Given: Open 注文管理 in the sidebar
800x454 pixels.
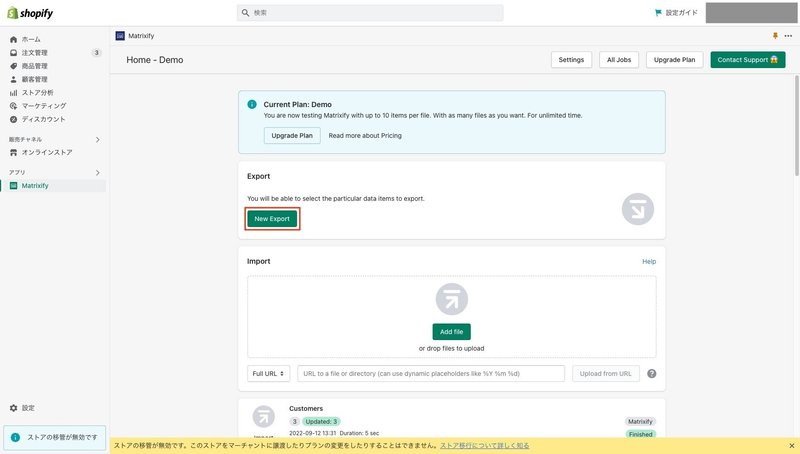Looking at the screenshot, I should pos(35,53).
